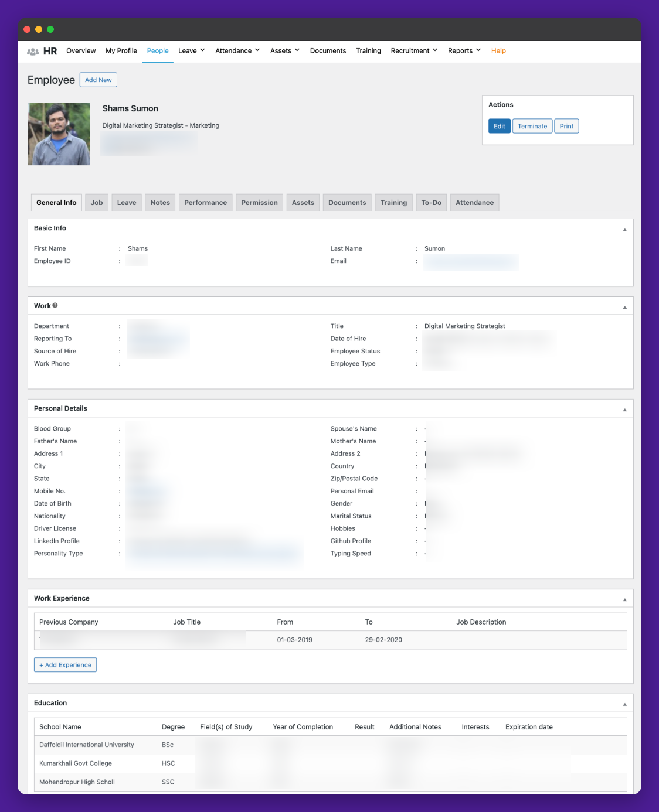Open the Reports dropdown menu
659x812 pixels.
coord(464,51)
